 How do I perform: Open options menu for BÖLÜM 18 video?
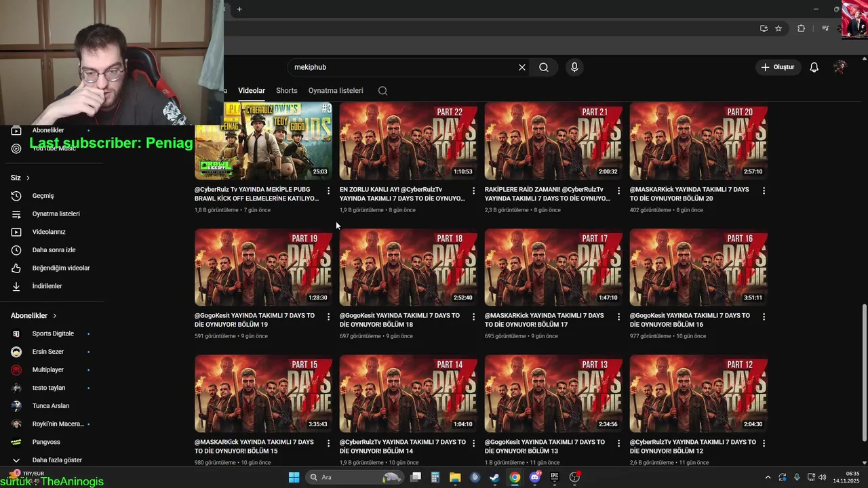(x=473, y=317)
